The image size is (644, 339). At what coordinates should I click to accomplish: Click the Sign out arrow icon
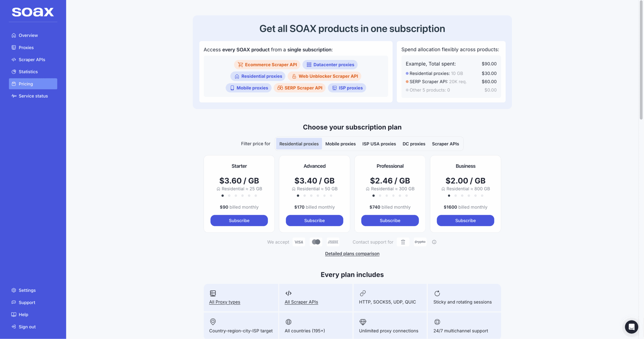[14, 327]
